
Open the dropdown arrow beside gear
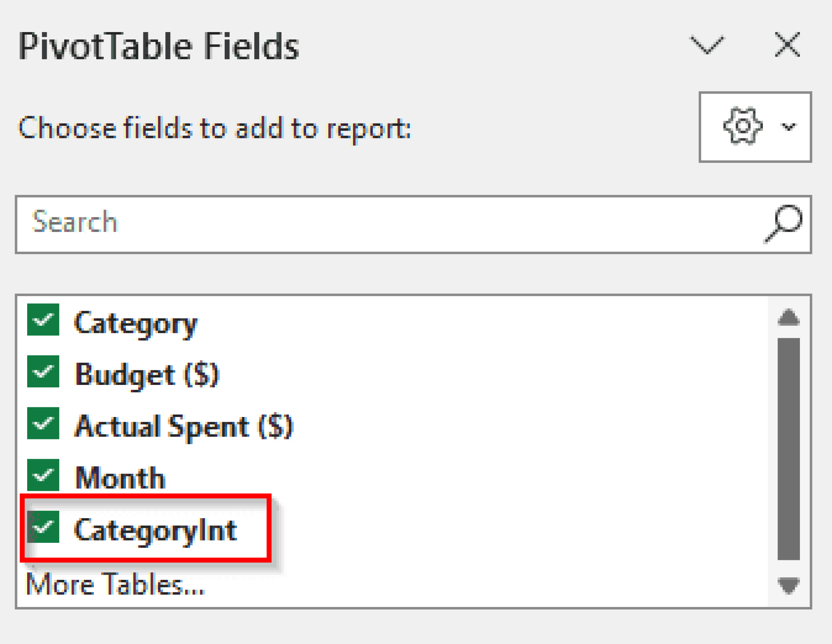pos(789,127)
